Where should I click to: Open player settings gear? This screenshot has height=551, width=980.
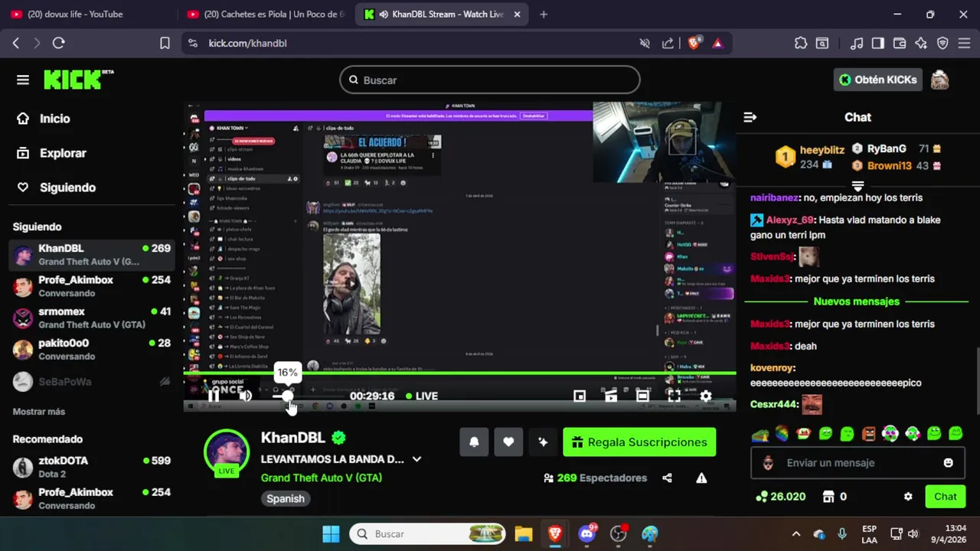point(706,396)
